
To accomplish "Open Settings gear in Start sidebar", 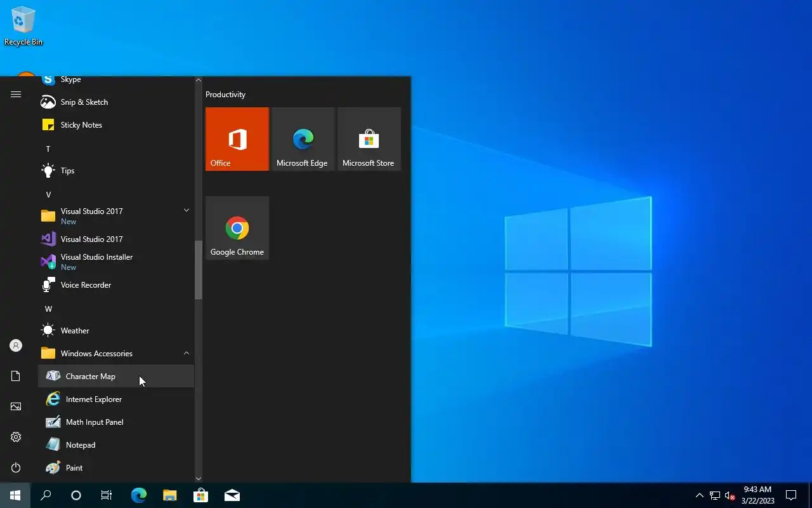I will point(16,437).
